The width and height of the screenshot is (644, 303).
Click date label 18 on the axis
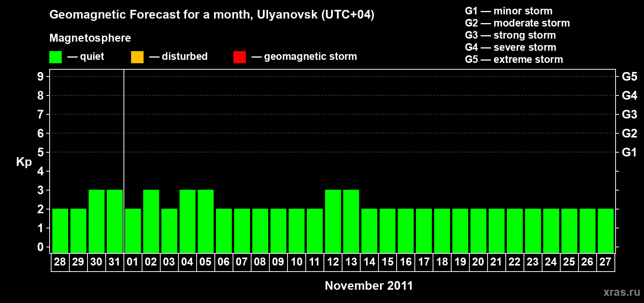pos(442,262)
